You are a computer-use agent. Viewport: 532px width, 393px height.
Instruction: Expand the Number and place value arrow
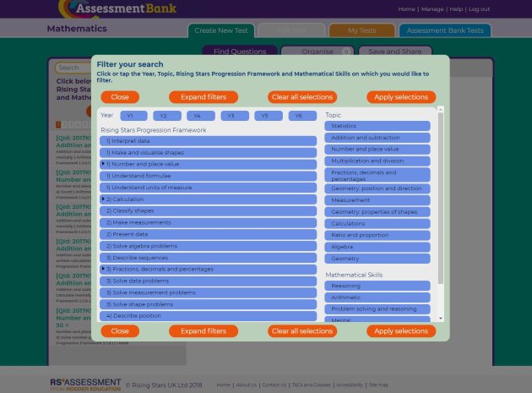(x=103, y=164)
